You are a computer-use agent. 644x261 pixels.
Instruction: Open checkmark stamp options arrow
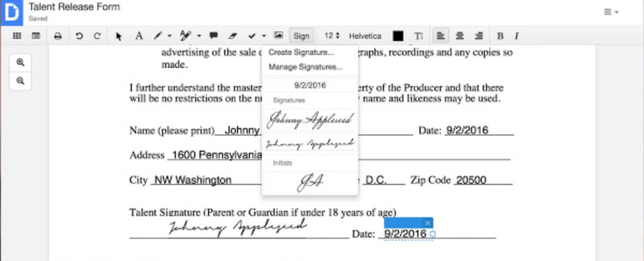(x=264, y=36)
